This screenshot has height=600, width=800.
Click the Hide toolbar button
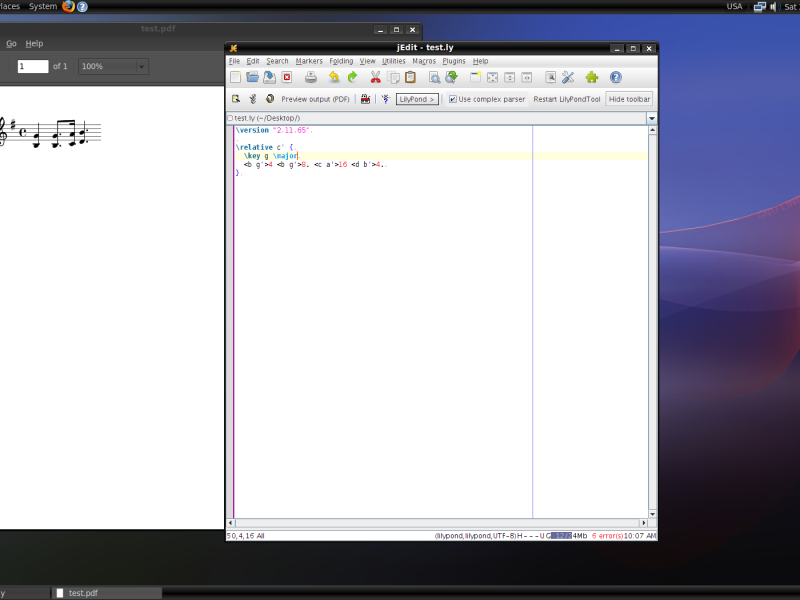tap(629, 99)
